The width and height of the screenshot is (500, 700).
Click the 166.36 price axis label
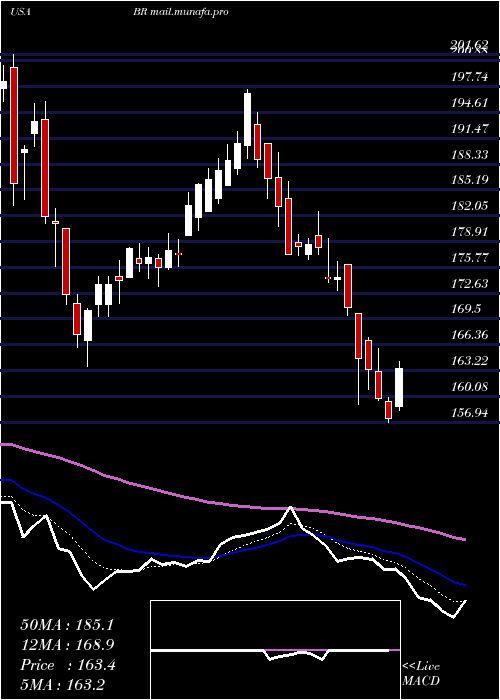click(x=469, y=335)
